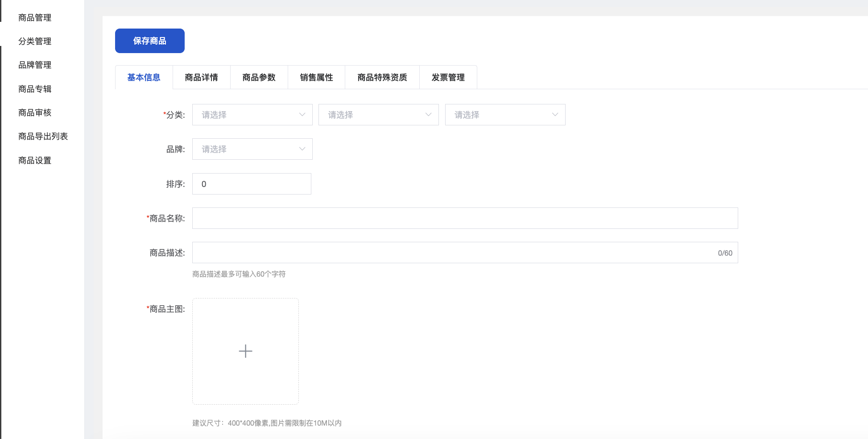Open the second 分类 dropdown
Image resolution: width=868 pixels, height=439 pixels.
(378, 115)
